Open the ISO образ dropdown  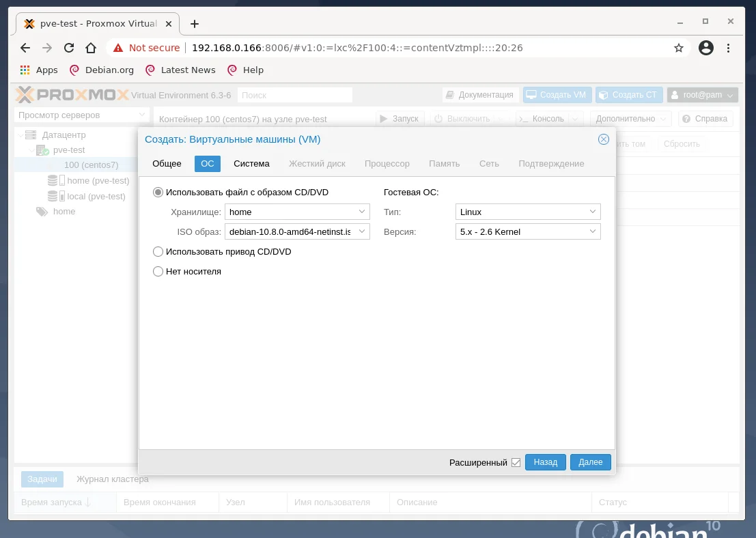point(361,231)
